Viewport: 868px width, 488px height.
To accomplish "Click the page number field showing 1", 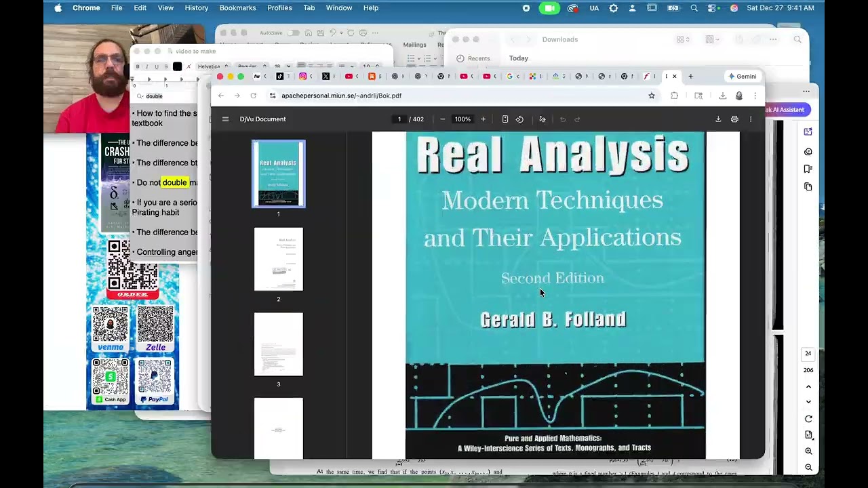I will pyautogui.click(x=399, y=119).
